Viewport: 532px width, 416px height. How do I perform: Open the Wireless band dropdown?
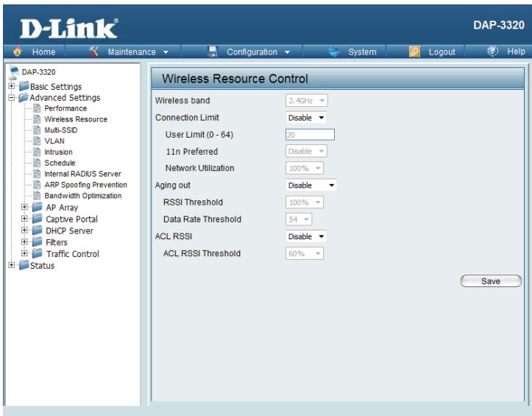tap(306, 101)
